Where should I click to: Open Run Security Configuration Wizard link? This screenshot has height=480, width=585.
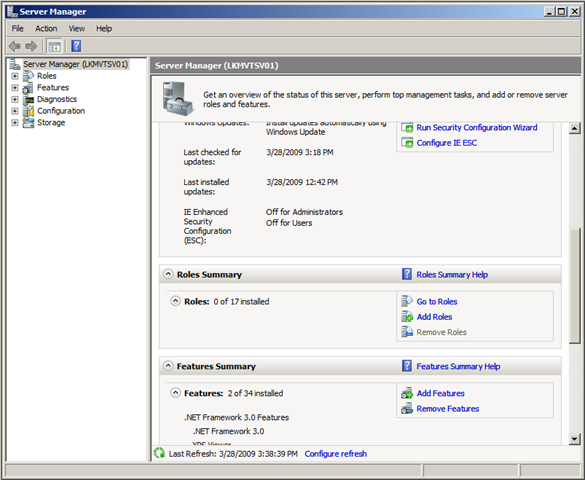[x=477, y=128]
